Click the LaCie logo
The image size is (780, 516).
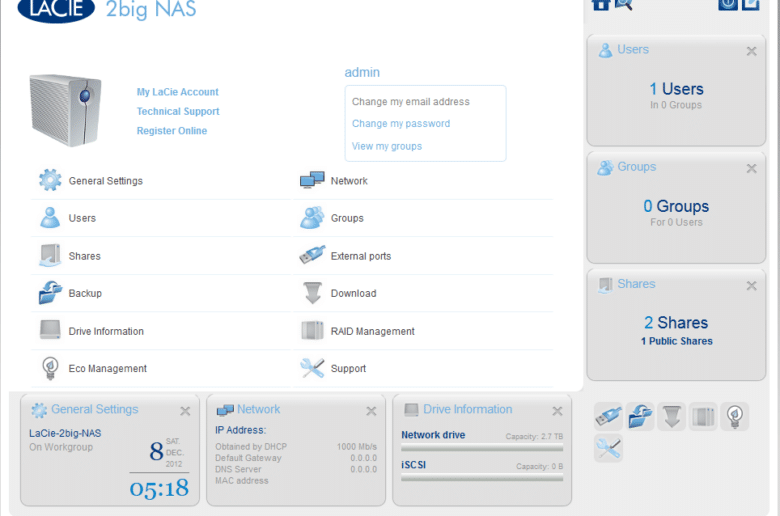point(56,9)
